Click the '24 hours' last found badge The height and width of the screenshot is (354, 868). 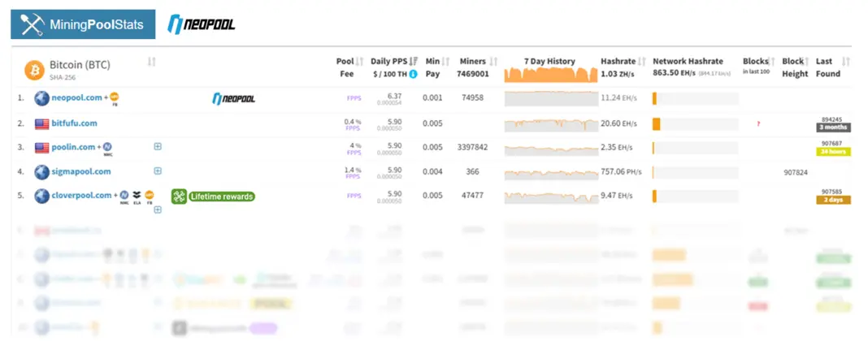tap(832, 152)
